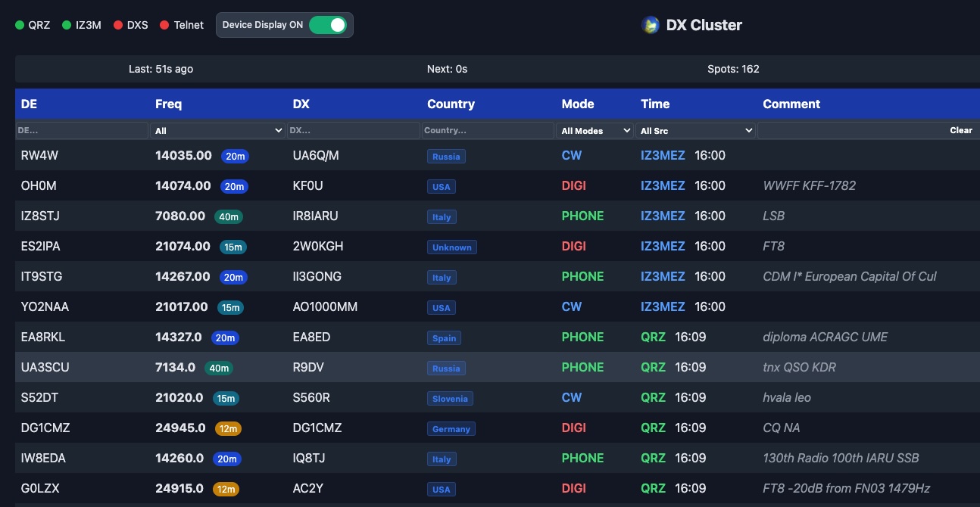
Task: Click the red DXS status dot
Action: tap(118, 25)
